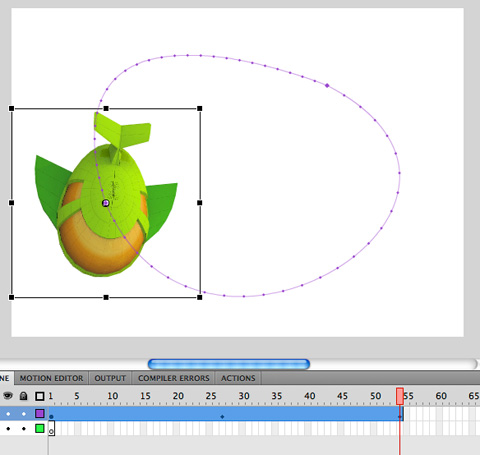The image size is (480, 455).
Task: Click frame number 20 on timeline ruler
Action: point(178,396)
